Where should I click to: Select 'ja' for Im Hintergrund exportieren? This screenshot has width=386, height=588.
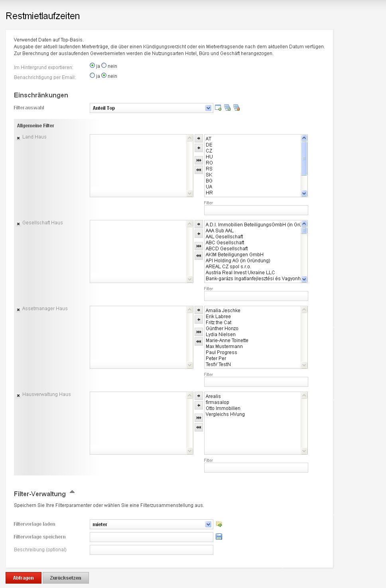coord(93,65)
